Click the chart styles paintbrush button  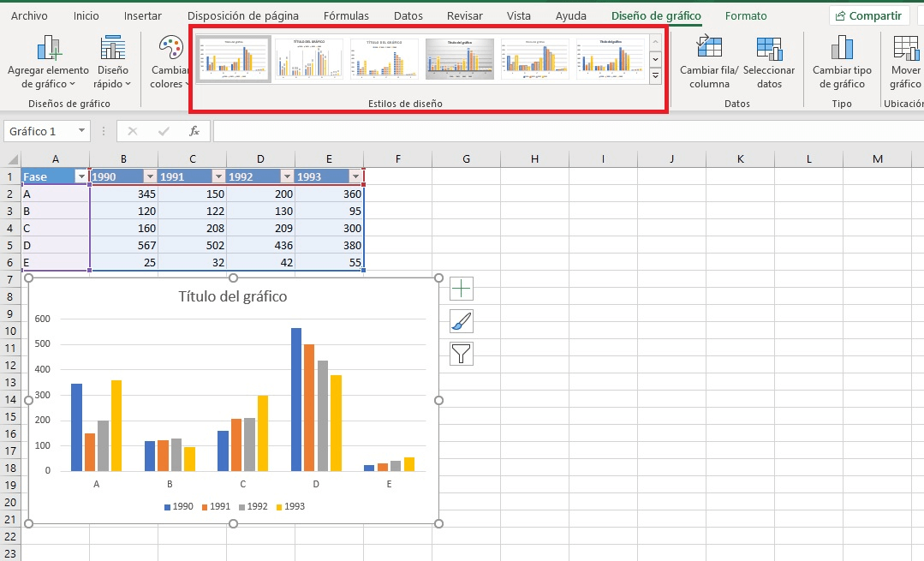pos(462,321)
